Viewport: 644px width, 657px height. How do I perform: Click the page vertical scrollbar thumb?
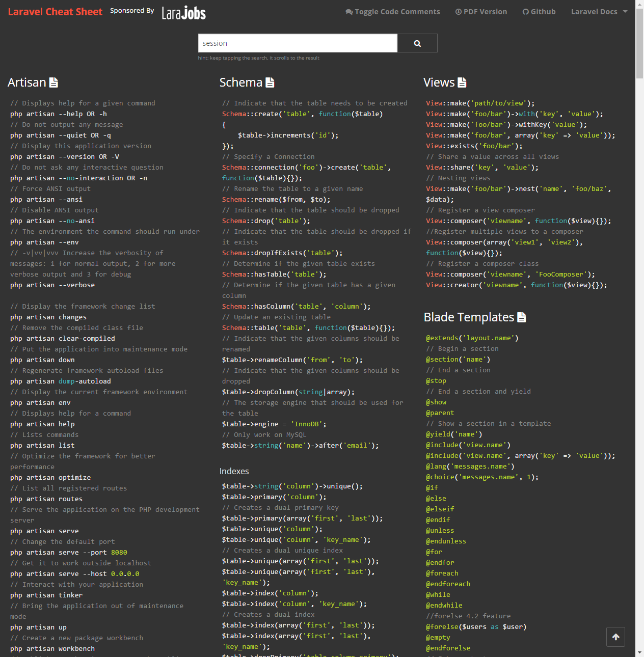point(639,44)
